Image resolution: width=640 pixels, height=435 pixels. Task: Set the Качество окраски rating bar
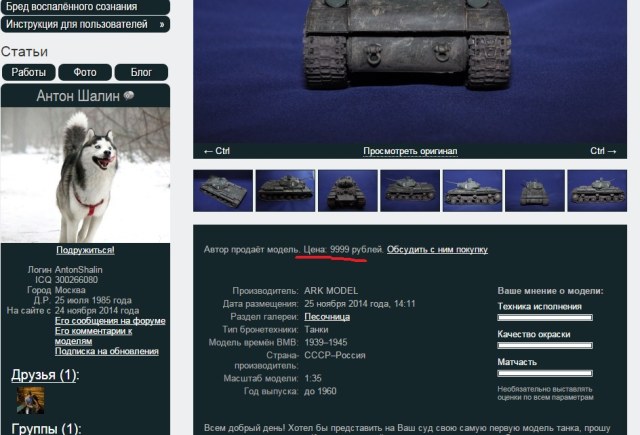(x=545, y=345)
